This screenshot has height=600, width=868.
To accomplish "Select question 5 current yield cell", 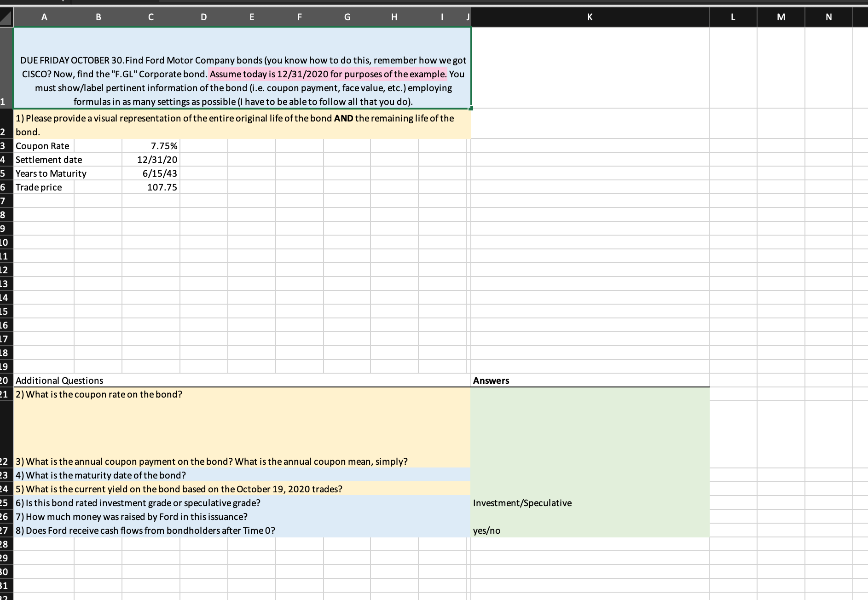I will click(x=243, y=489).
